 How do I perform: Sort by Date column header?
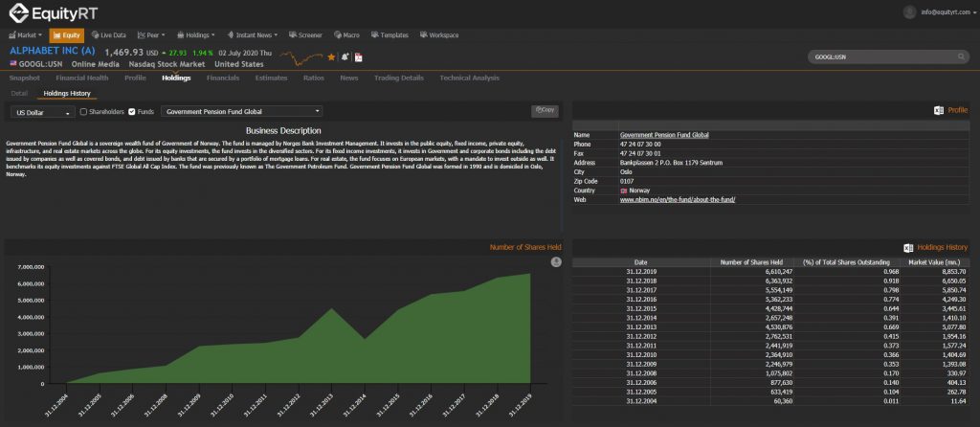(640, 262)
